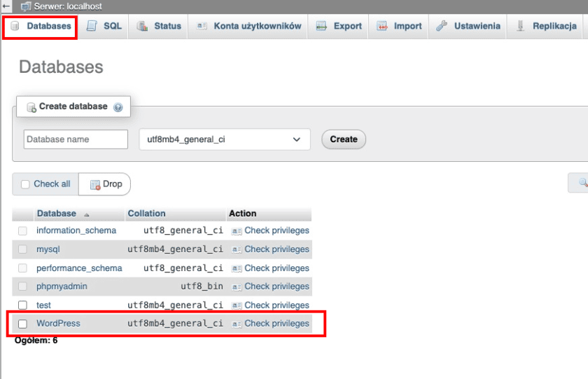
Task: Click the Database name input field
Action: pos(76,139)
